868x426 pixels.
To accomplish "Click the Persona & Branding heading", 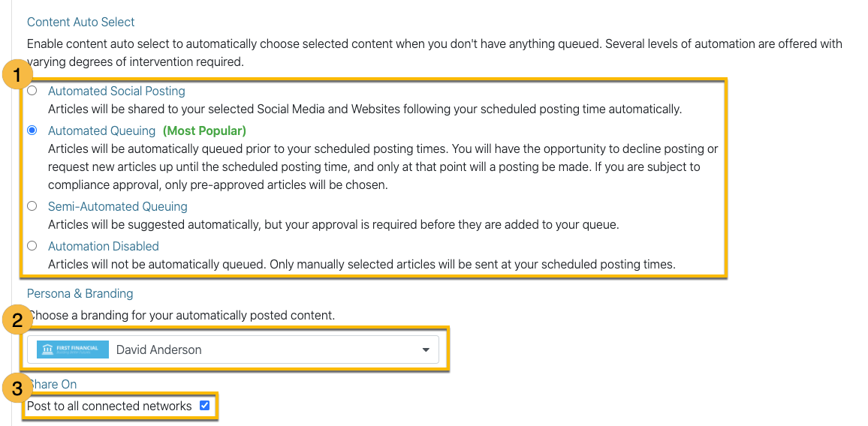I will click(x=80, y=293).
